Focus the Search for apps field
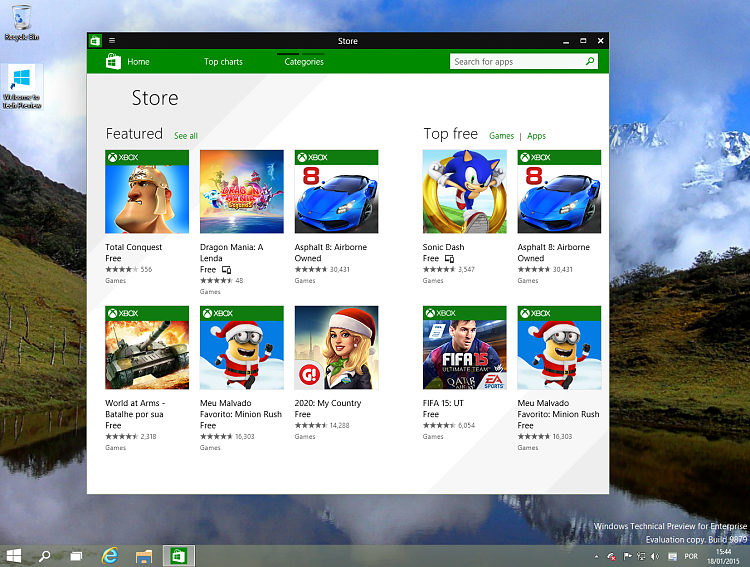750x567 pixels. (x=524, y=61)
